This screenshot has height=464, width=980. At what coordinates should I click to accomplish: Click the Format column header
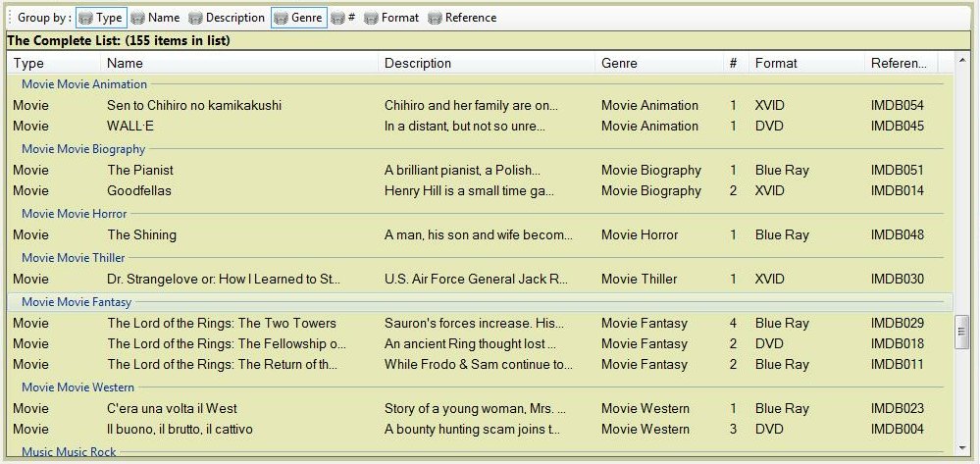776,63
